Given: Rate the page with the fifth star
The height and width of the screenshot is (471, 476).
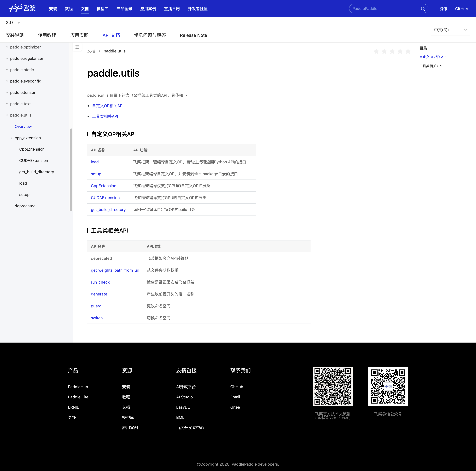Looking at the screenshot, I should [408, 51].
